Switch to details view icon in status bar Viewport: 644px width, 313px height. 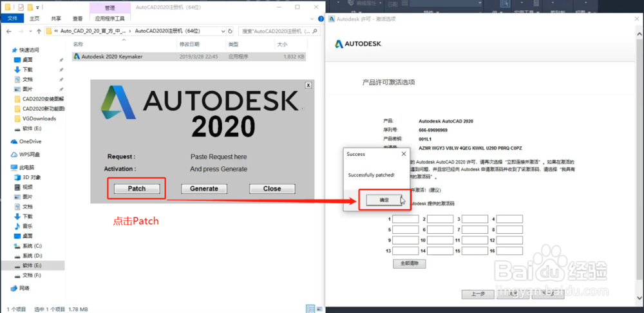point(310,308)
